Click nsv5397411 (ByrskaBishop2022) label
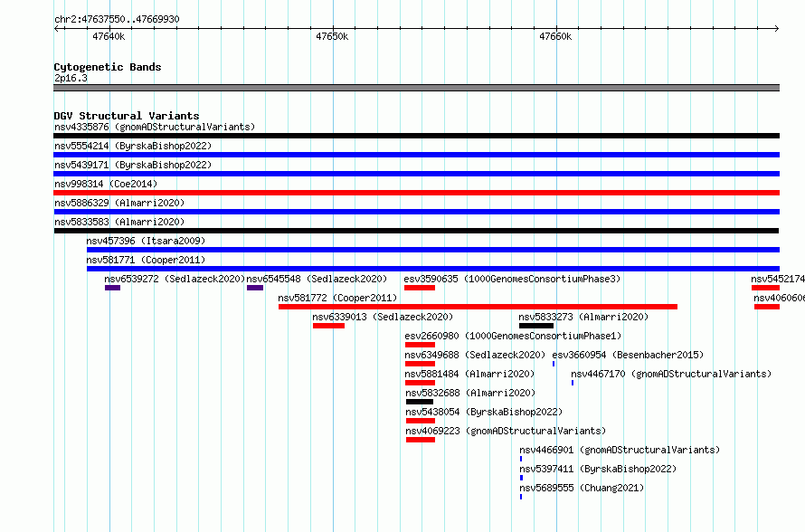This screenshot has width=805, height=532. point(598,469)
